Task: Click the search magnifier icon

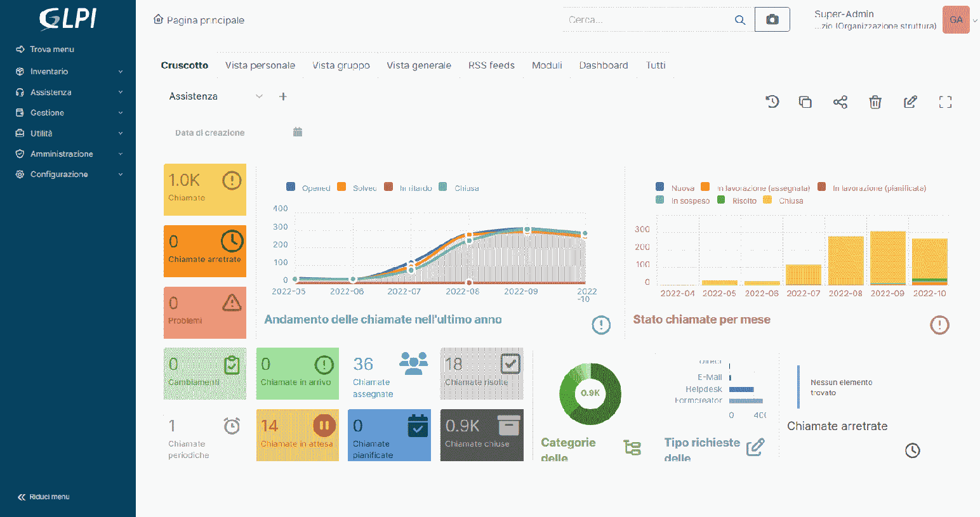Action: coord(740,20)
